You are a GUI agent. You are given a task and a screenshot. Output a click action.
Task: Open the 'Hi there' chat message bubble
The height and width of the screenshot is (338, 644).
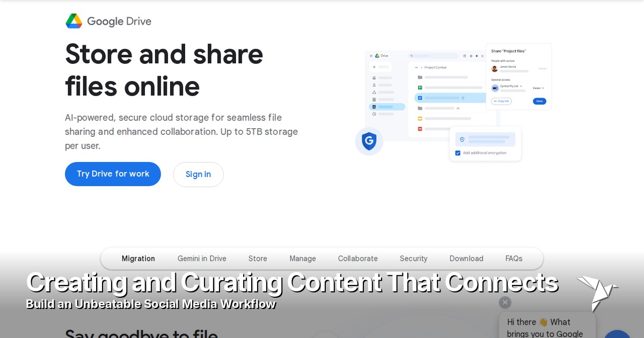[x=547, y=325]
